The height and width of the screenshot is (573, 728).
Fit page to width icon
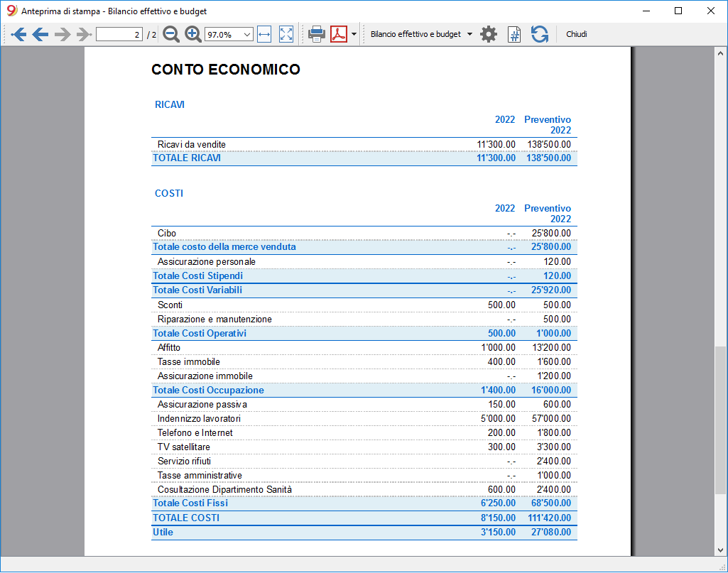click(x=264, y=34)
